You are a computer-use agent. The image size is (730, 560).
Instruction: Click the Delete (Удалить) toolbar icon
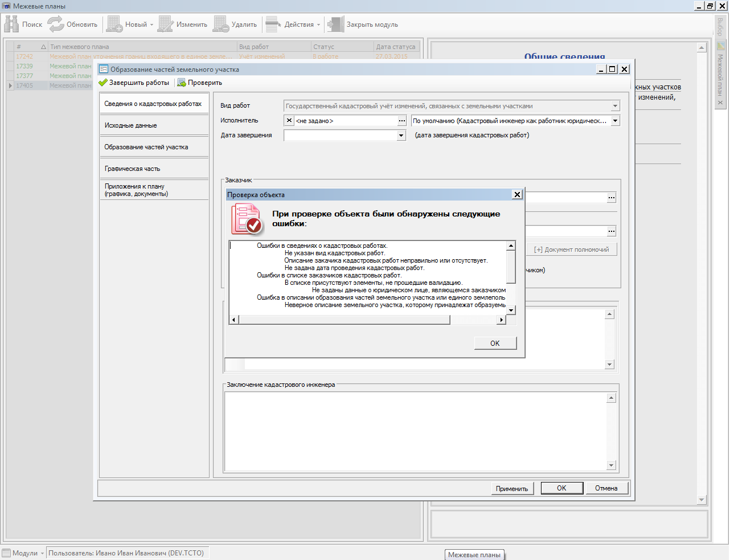(x=221, y=24)
